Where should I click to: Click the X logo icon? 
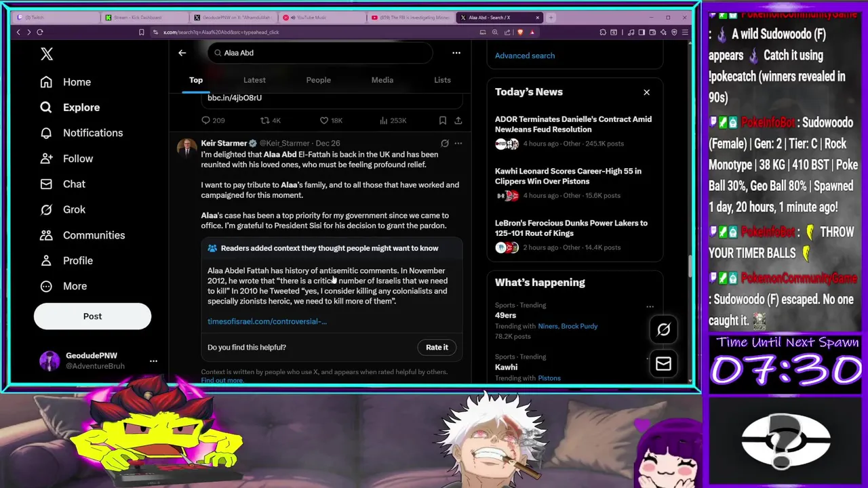click(47, 54)
